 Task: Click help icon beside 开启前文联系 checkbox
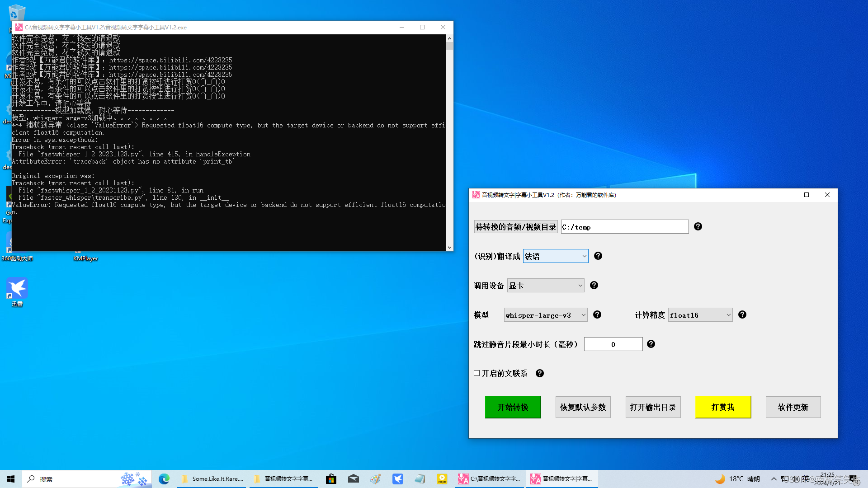[x=540, y=373]
